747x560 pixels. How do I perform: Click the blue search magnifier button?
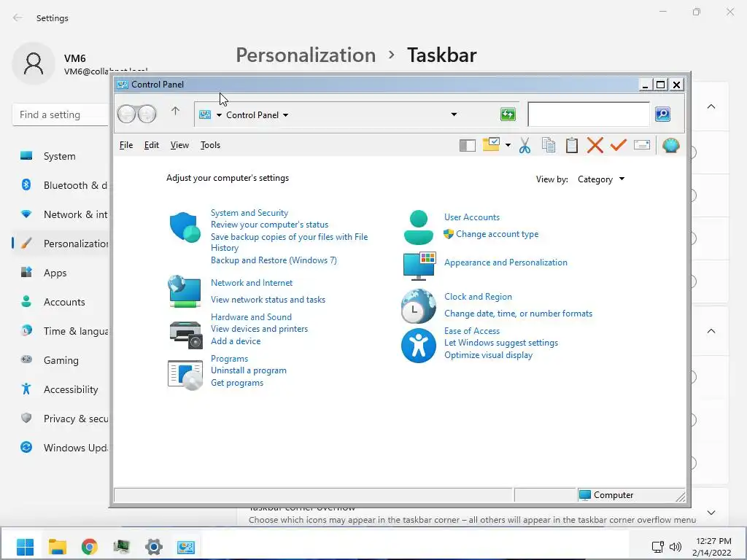click(x=662, y=114)
